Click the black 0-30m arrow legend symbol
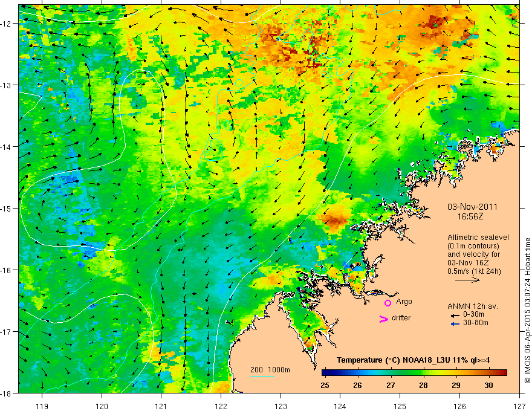 point(455,316)
